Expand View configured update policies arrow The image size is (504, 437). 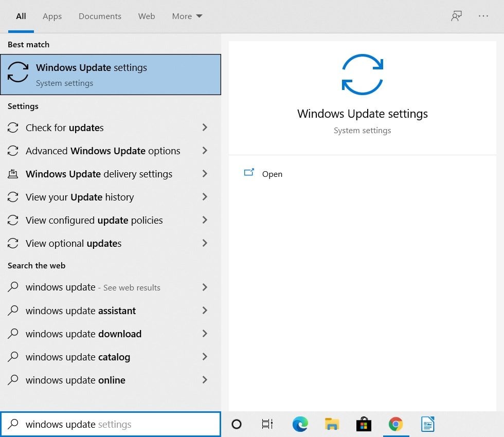[205, 220]
